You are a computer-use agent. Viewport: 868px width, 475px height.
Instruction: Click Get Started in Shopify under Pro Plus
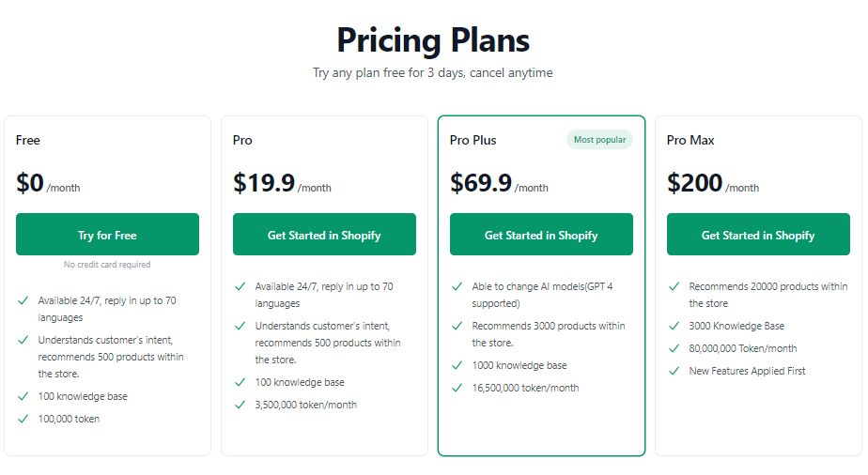click(x=541, y=235)
